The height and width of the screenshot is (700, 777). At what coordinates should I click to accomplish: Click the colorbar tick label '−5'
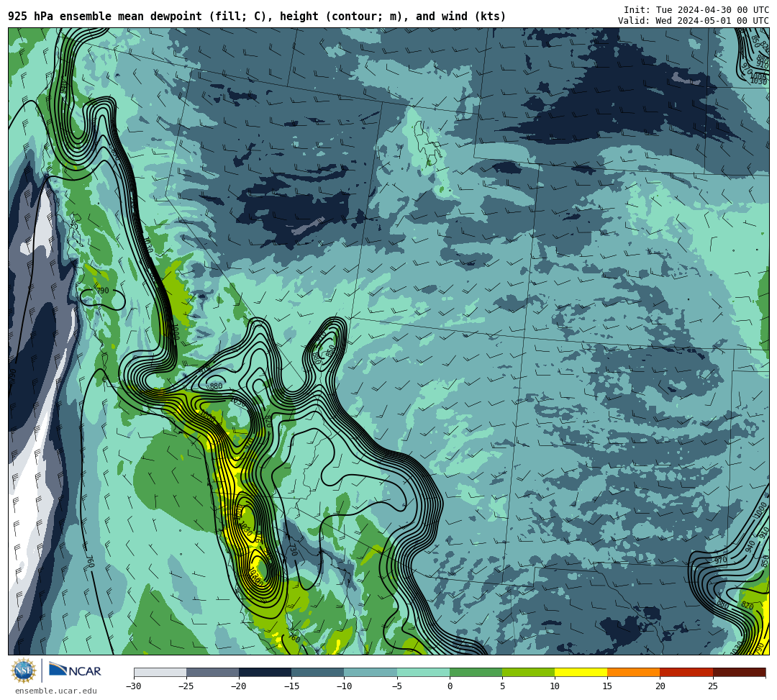(397, 686)
